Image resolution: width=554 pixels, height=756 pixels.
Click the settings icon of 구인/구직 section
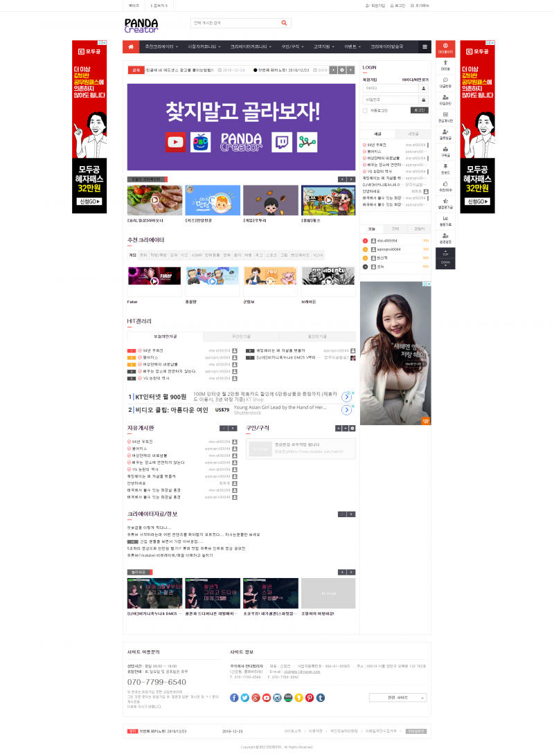[352, 428]
